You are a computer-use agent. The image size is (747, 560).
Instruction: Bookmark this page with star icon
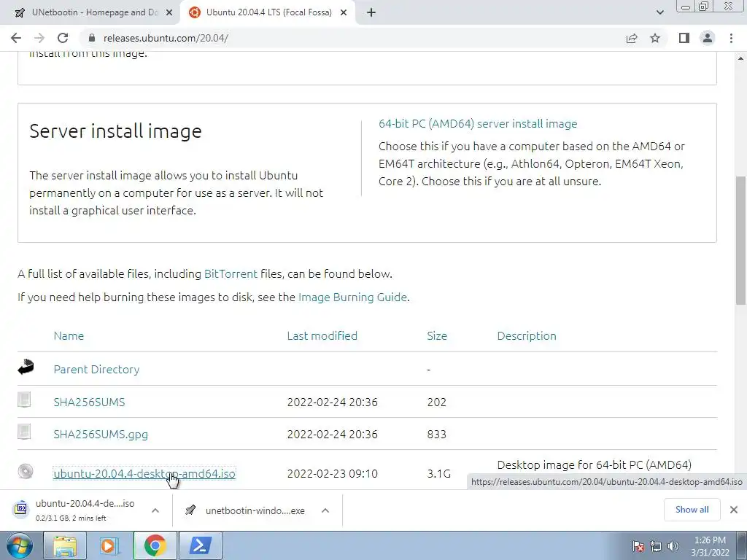tap(655, 38)
